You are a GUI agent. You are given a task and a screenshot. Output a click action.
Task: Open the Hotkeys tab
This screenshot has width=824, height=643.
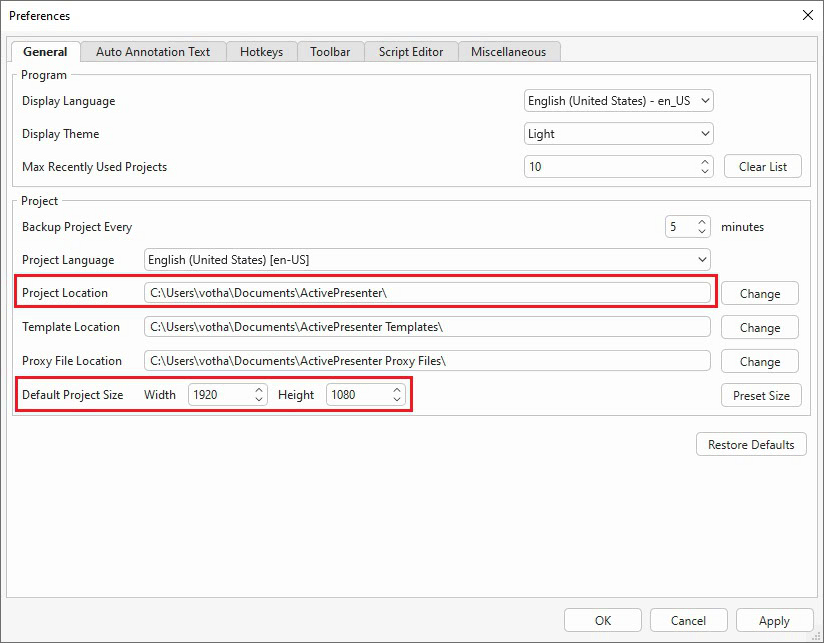[261, 51]
